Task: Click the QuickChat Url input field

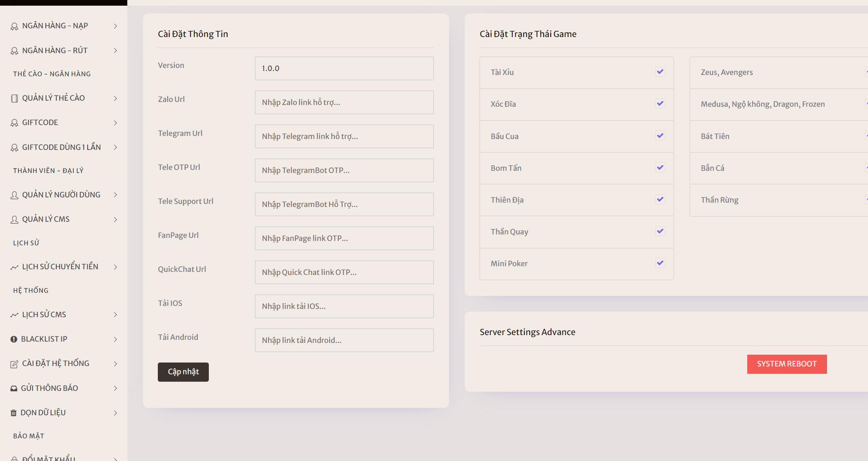Action: tap(344, 272)
